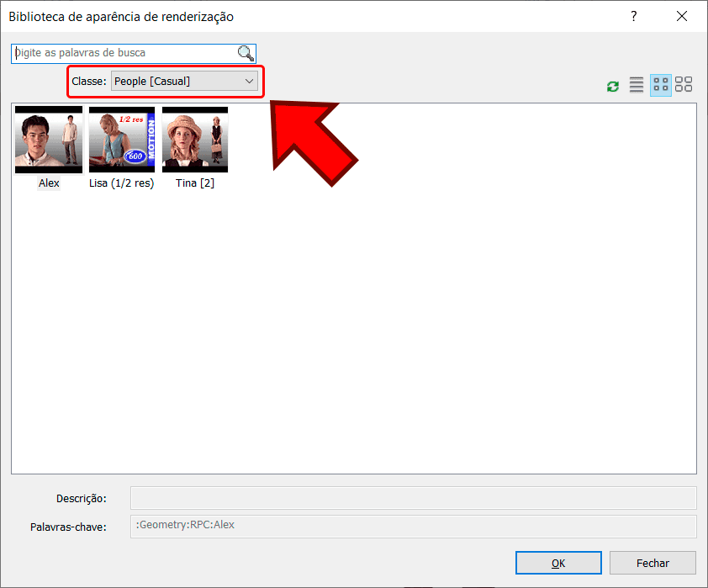
Task: Click the Tina [2] name label
Action: click(x=195, y=183)
